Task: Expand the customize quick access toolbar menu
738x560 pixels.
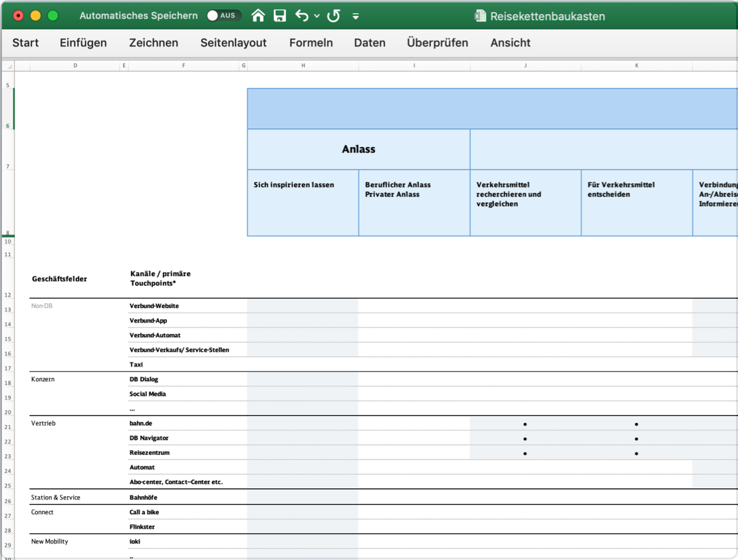Action: (x=356, y=16)
